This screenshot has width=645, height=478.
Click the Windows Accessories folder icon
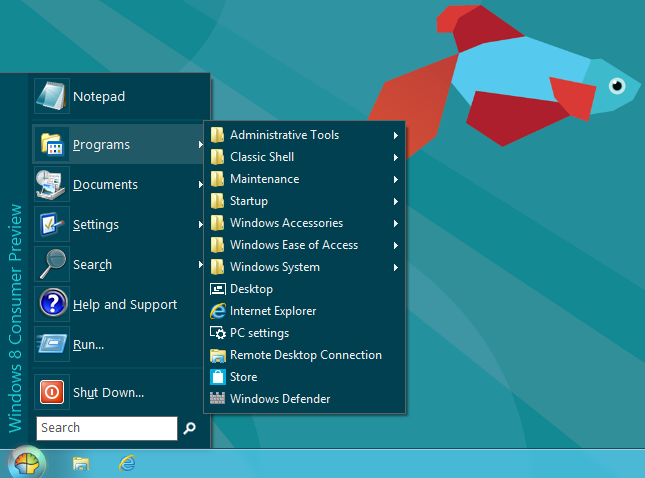pyautogui.click(x=217, y=223)
